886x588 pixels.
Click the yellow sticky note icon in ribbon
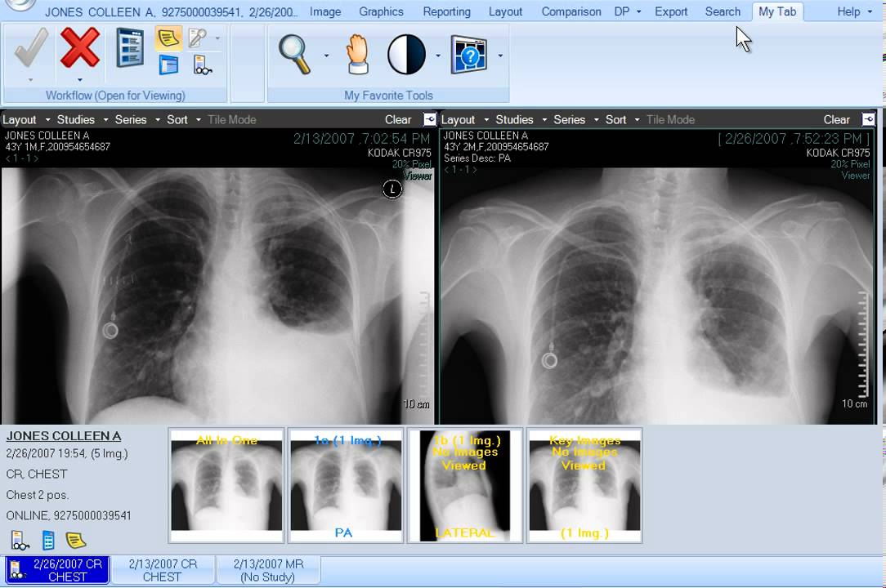click(168, 38)
